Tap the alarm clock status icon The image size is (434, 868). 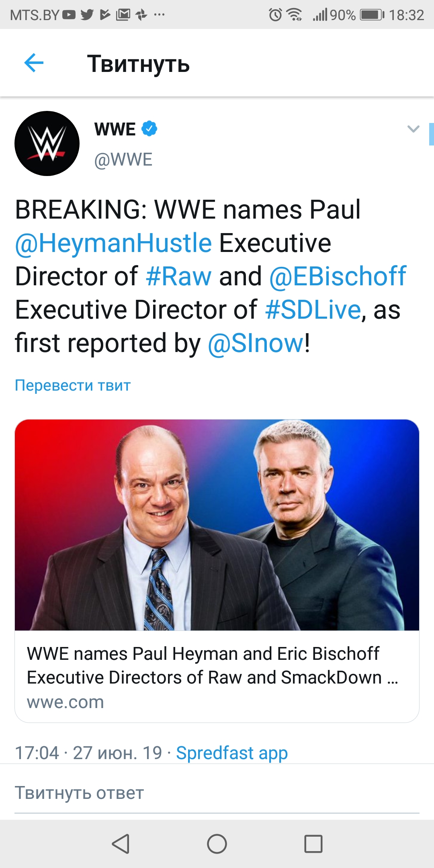pos(276,15)
